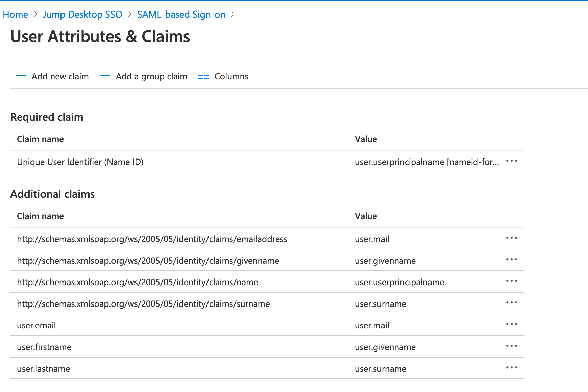Open ellipsis menu for emailaddress claim row

[511, 238]
